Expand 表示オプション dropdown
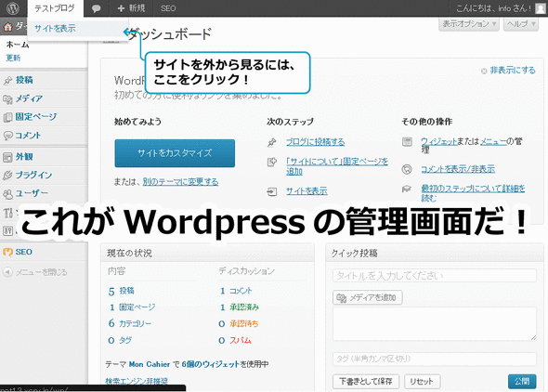 469,24
